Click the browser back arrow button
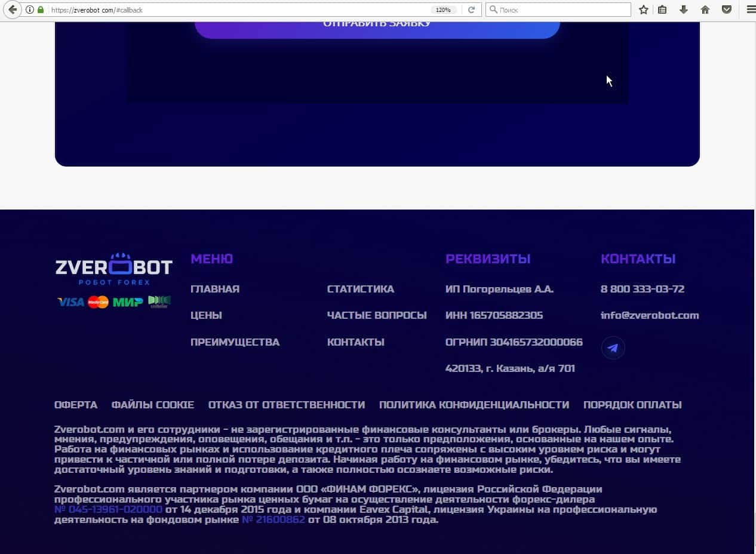This screenshot has width=756, height=554. pos(13,10)
